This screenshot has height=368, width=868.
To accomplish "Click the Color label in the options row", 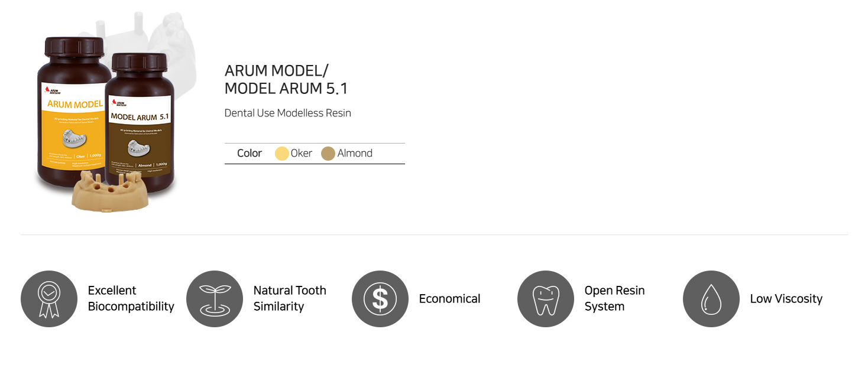I will pyautogui.click(x=250, y=153).
